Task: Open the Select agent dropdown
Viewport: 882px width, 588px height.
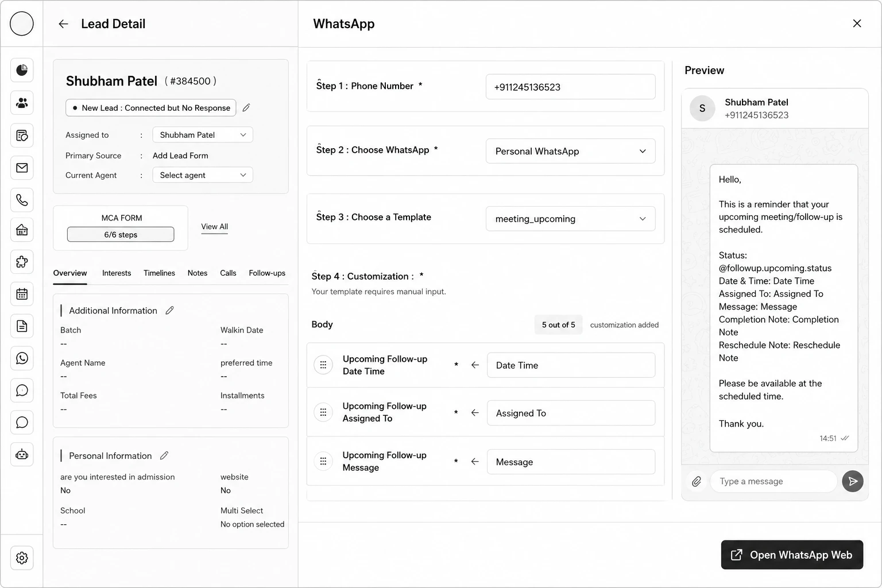Action: [203, 175]
